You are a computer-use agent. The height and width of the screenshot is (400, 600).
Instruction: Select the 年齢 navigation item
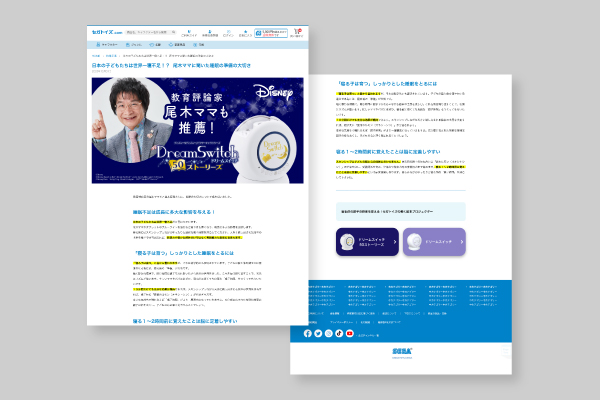tap(155, 45)
